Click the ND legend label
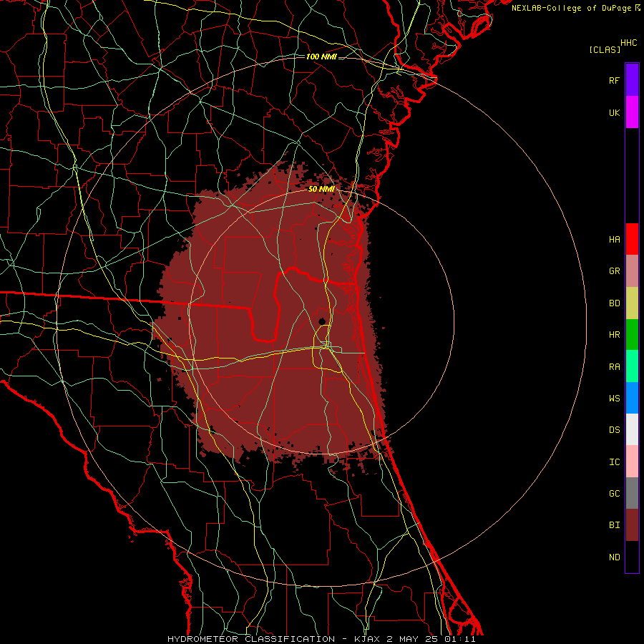Viewport: 644px width, 644px height. (x=614, y=557)
